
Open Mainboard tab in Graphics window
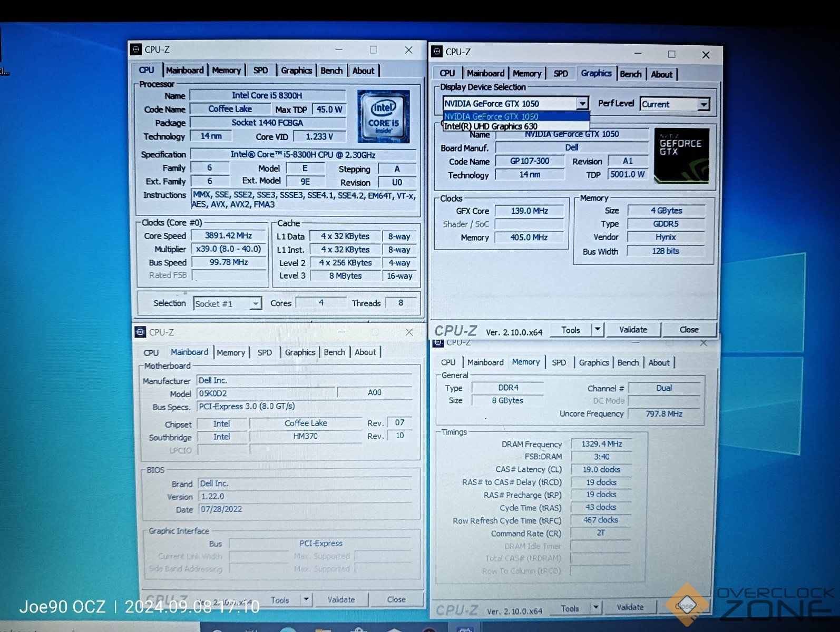[x=485, y=74]
